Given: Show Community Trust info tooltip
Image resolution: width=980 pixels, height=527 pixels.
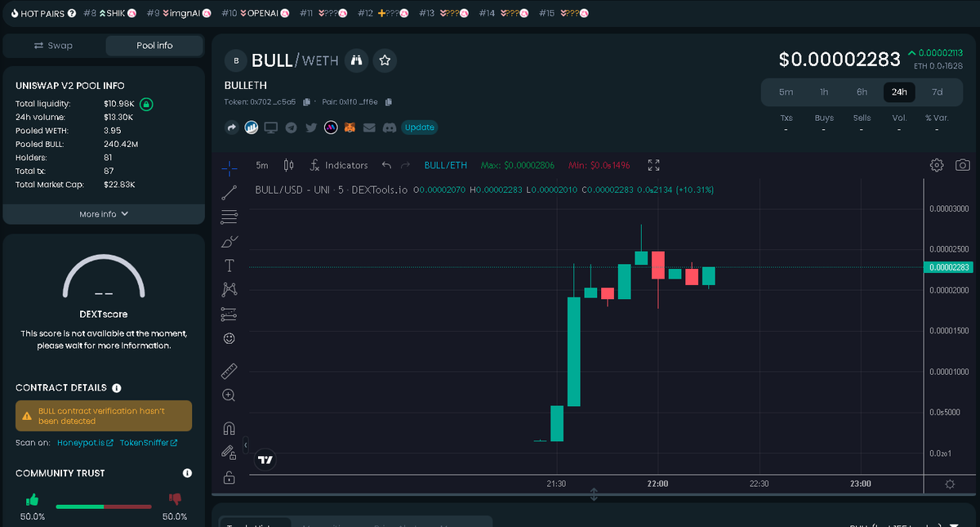Looking at the screenshot, I should 187,473.
